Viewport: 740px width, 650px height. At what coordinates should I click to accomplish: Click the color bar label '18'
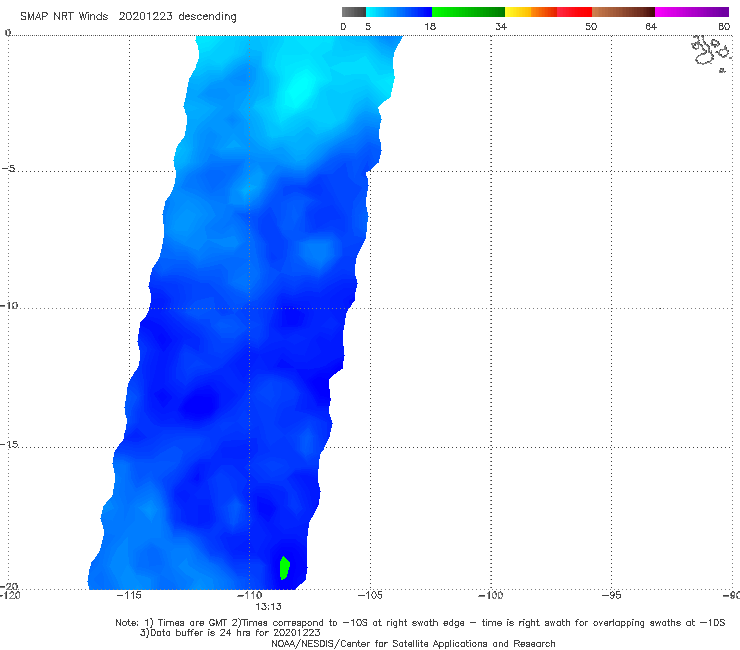(430, 26)
